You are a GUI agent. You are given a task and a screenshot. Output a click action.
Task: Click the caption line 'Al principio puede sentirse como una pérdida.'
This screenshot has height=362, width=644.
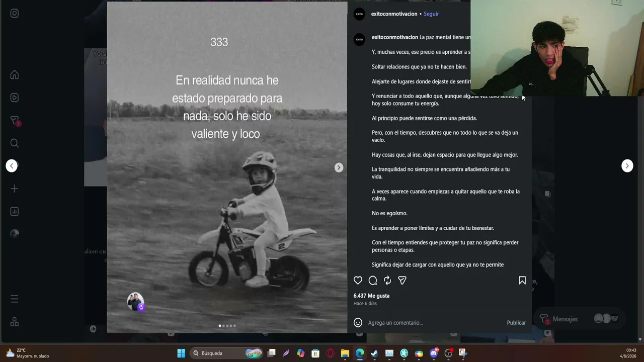tap(424, 118)
